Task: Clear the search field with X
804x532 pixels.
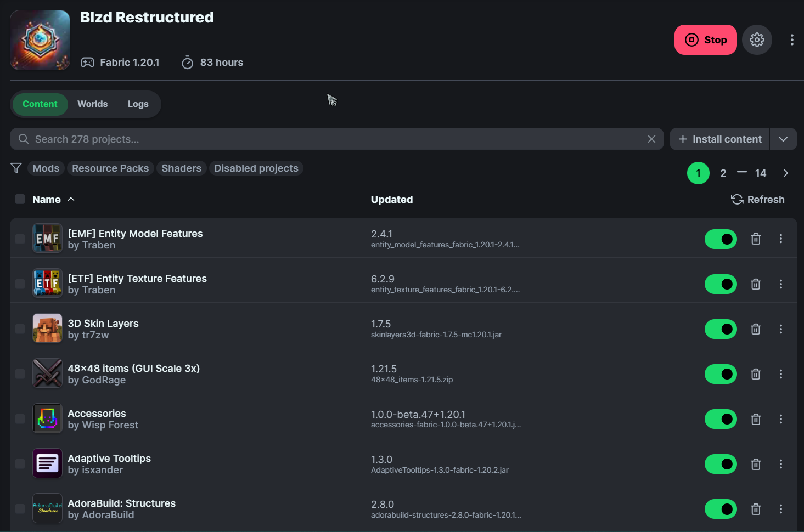Action: [x=651, y=139]
